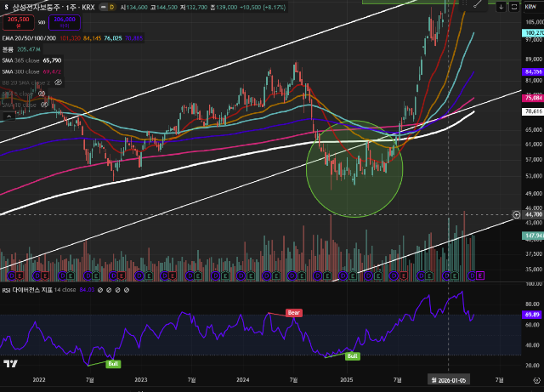Image resolution: width=544 pixels, height=392 pixels.
Task: Click the Bull label near 2025 on RSI
Action: tap(352, 356)
